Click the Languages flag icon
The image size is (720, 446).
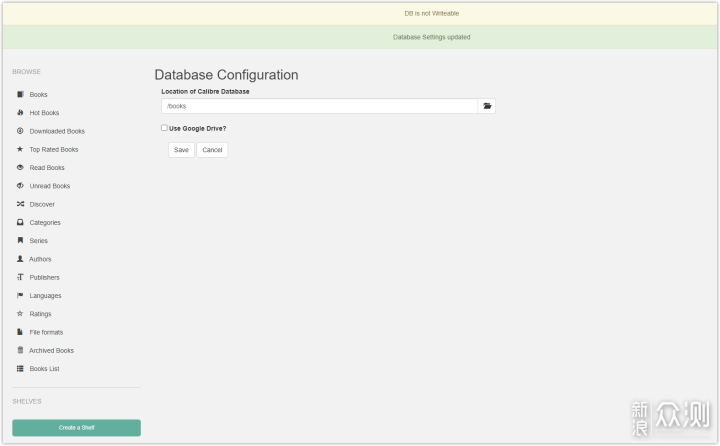tap(20, 296)
